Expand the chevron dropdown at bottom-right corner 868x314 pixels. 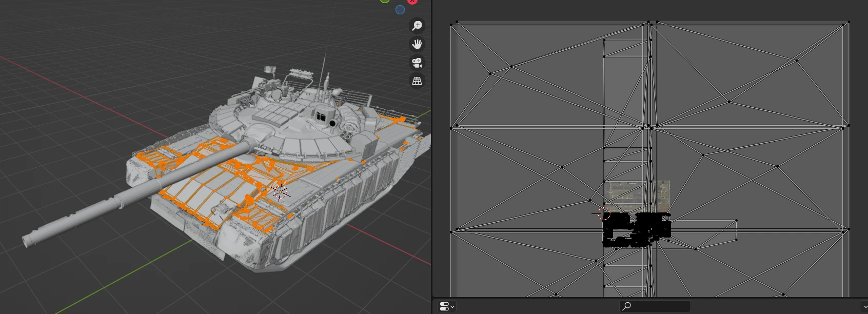tap(865, 306)
